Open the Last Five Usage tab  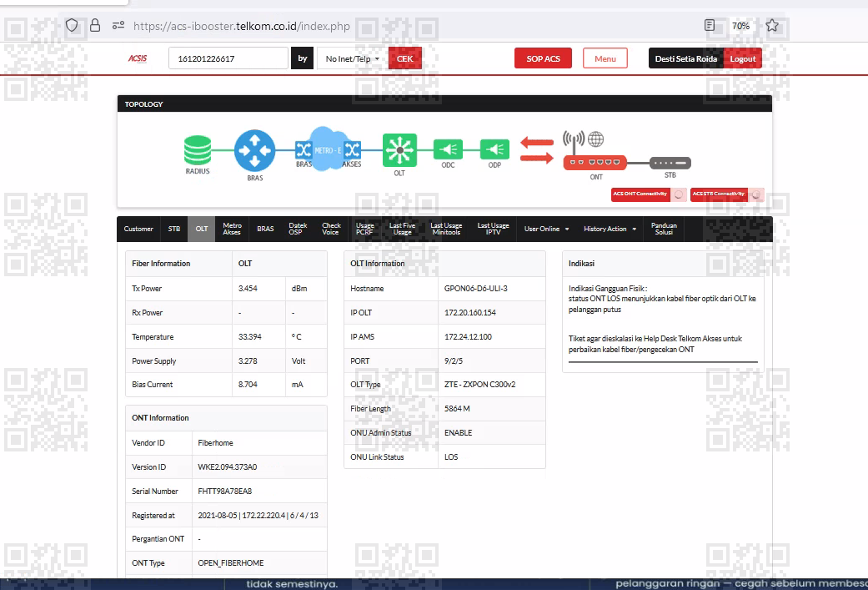click(402, 229)
